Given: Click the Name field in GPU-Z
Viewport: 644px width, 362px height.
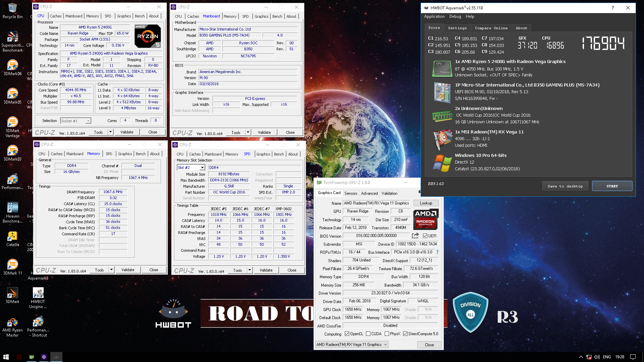Looking at the screenshot, I should pyautogui.click(x=376, y=203).
